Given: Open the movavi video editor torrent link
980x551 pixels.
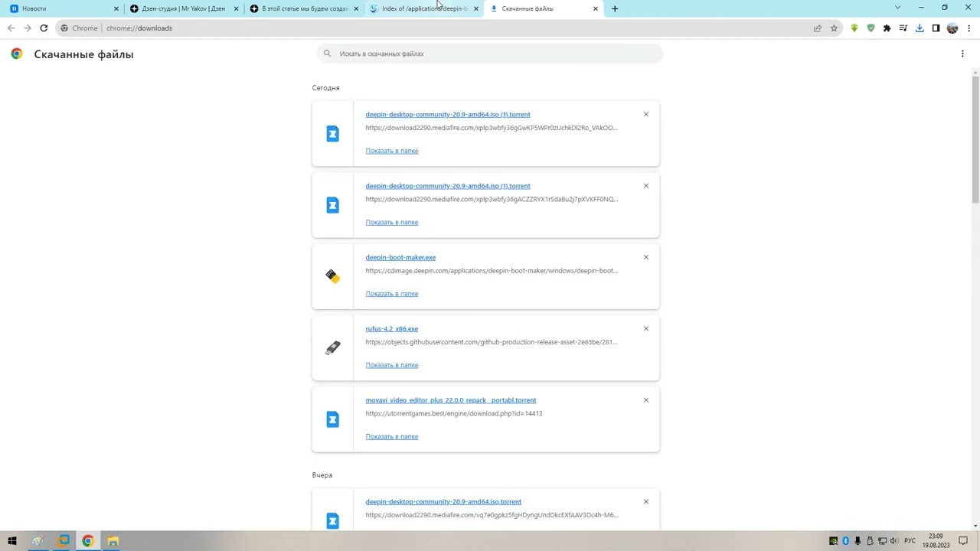Looking at the screenshot, I should click(x=451, y=400).
